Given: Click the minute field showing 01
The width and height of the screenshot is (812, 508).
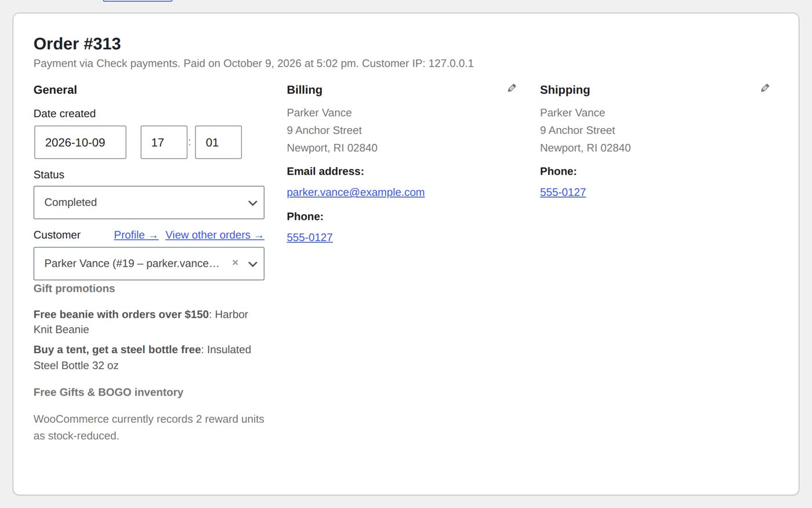Looking at the screenshot, I should [218, 142].
